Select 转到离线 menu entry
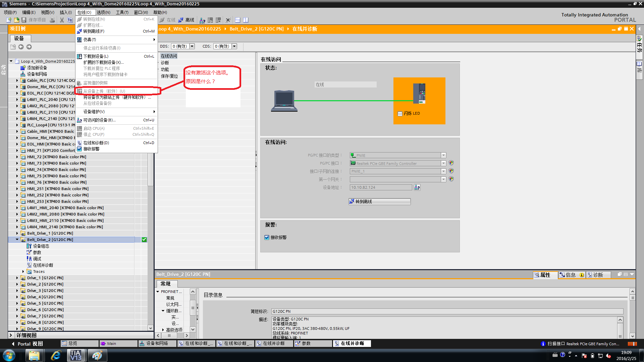Screen dimensions: 644x362 pos(94,31)
